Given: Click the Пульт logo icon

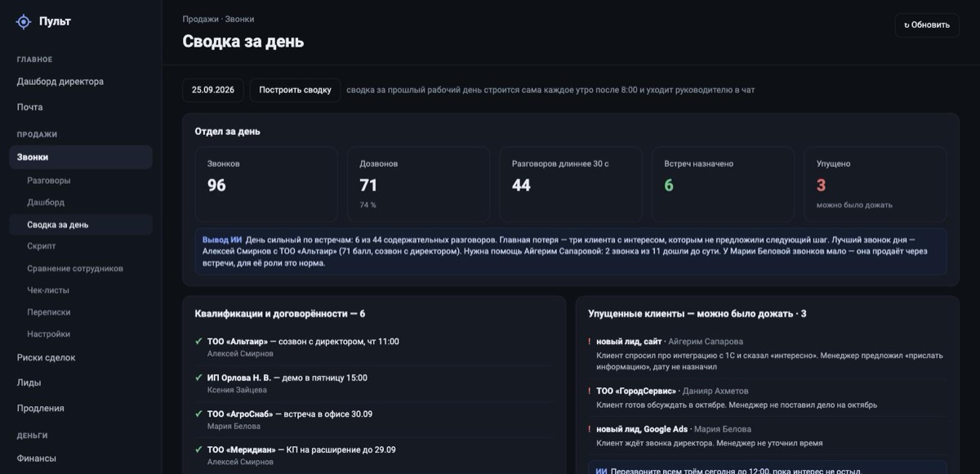Looking at the screenshot, I should pyautogui.click(x=24, y=22).
